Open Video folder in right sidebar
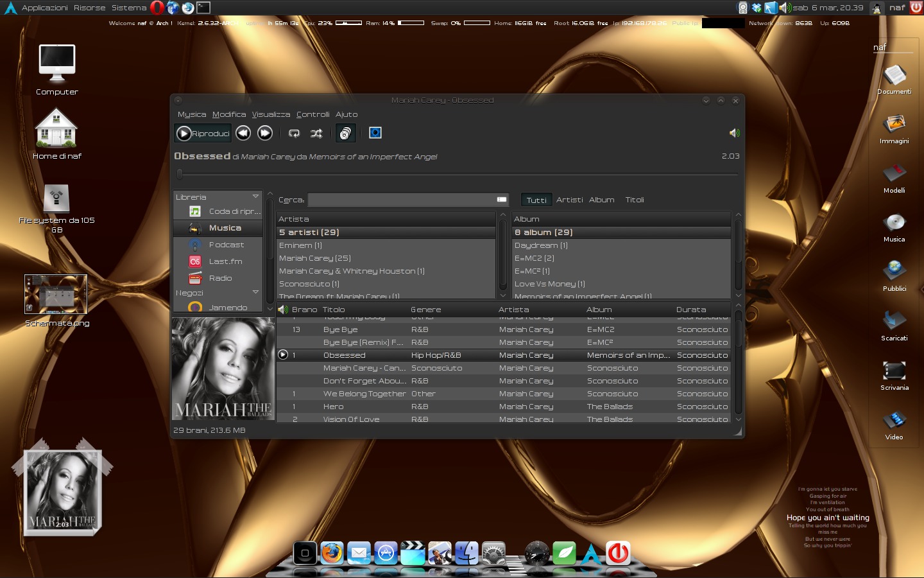The width and height of the screenshot is (924, 578). tap(894, 425)
